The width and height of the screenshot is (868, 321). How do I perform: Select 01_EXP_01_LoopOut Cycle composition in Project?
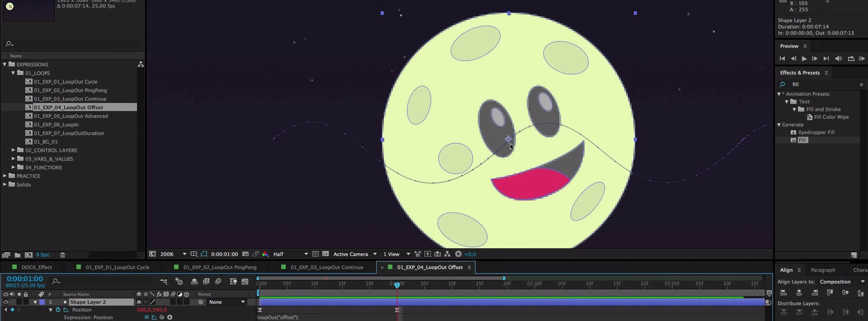click(x=66, y=82)
